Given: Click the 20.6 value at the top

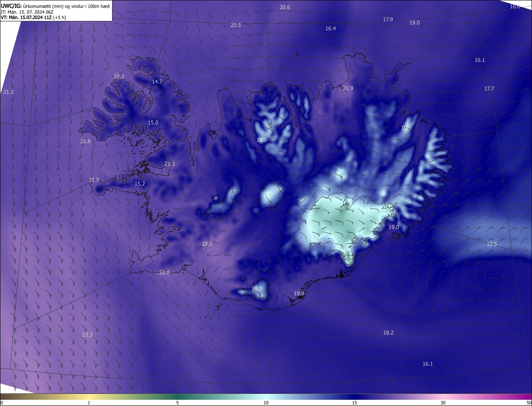Looking at the screenshot, I should (285, 7).
